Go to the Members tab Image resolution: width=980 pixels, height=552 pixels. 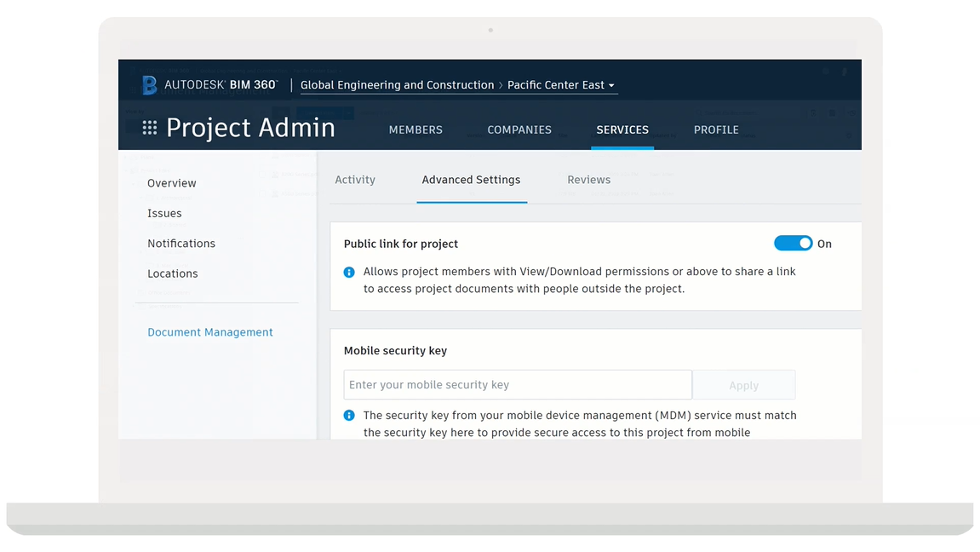[x=415, y=129]
